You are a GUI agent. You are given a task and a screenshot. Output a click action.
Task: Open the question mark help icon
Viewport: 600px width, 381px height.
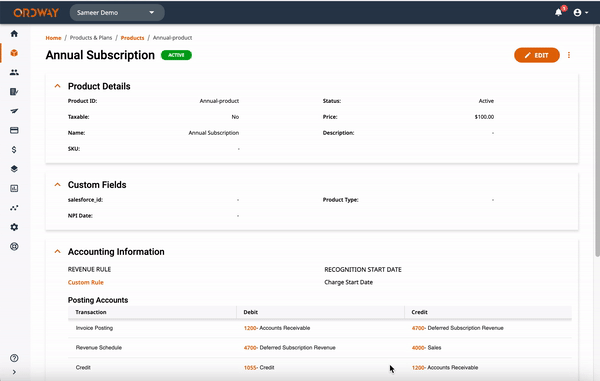pos(14,358)
